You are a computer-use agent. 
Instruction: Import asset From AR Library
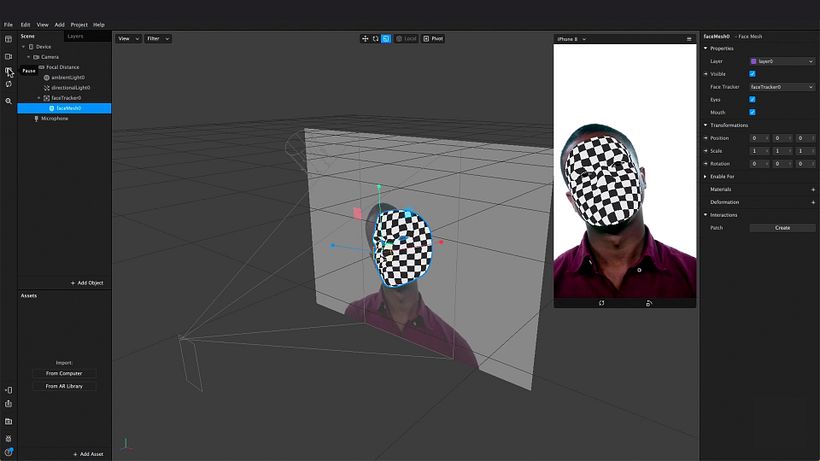(x=64, y=386)
